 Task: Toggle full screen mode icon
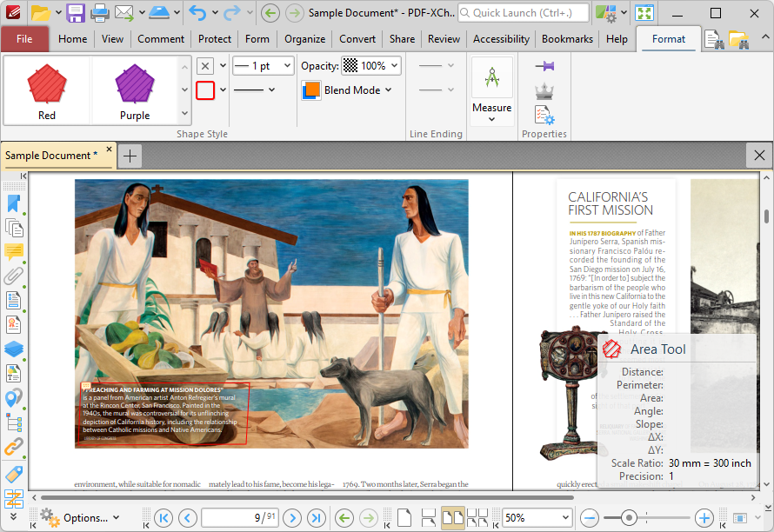pyautogui.click(x=644, y=13)
